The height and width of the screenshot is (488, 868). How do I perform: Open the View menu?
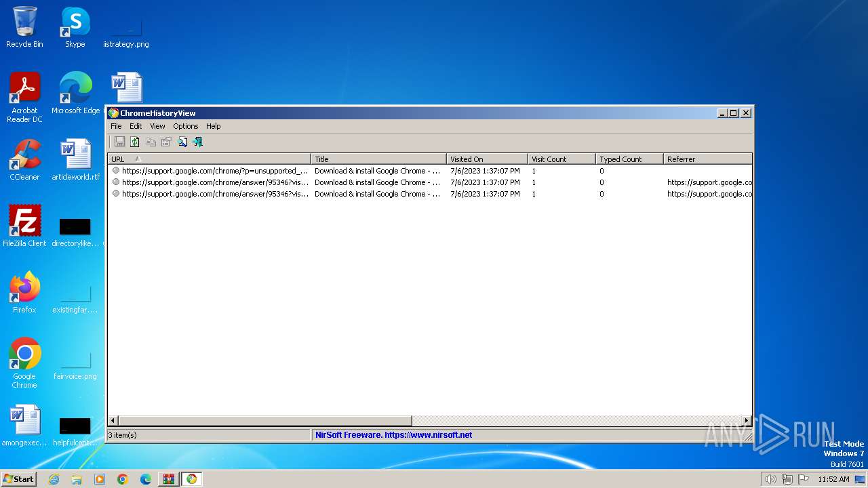157,126
